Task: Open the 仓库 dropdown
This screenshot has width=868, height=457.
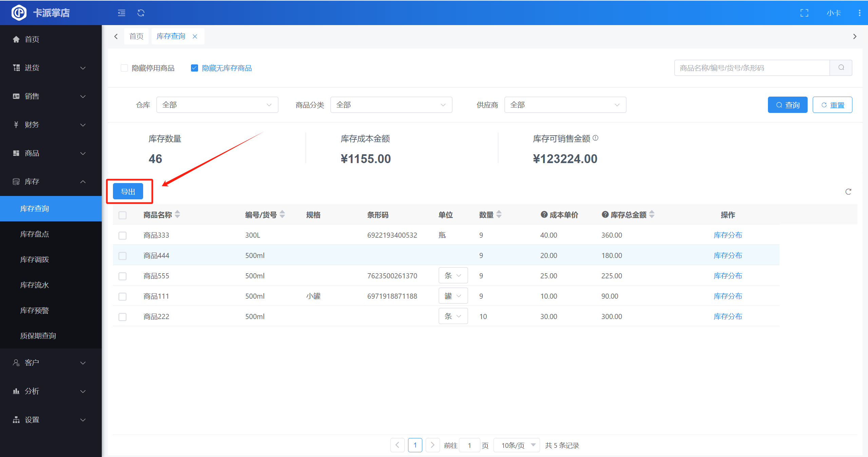Action: (x=217, y=105)
